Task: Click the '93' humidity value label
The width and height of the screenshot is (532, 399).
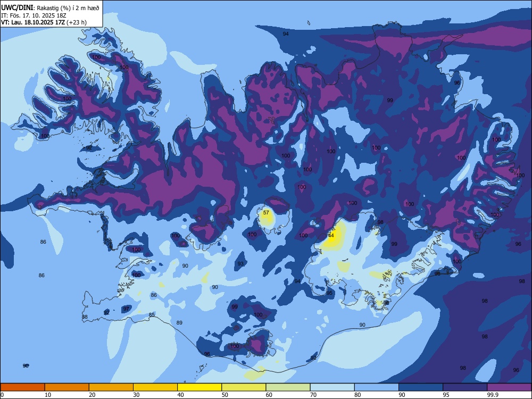Action: [240, 264]
